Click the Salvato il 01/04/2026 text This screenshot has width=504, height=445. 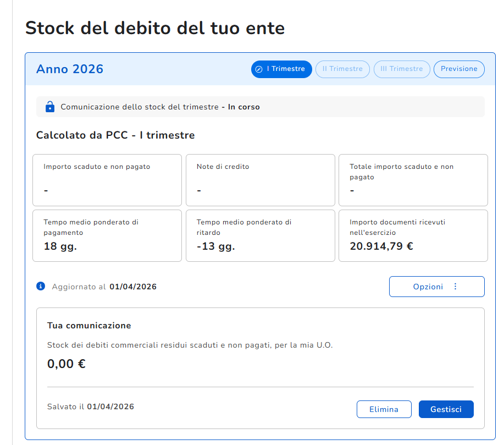(91, 407)
